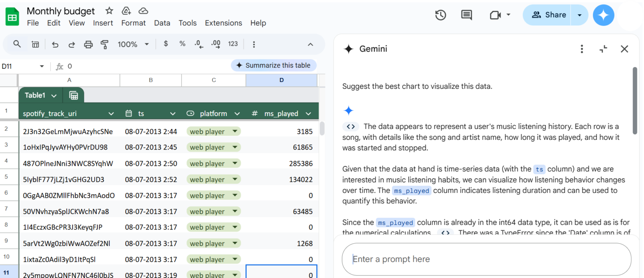The width and height of the screenshot is (644, 278).
Task: Open the Data menu
Action: click(162, 23)
